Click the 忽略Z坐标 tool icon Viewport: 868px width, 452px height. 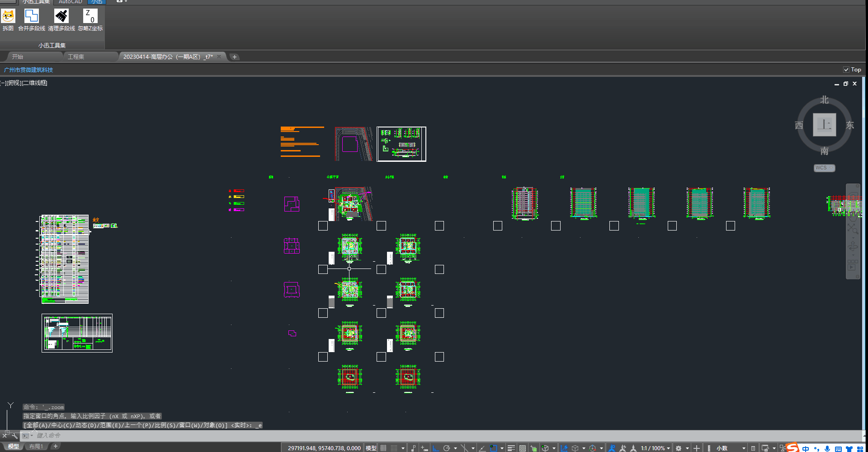click(90, 17)
